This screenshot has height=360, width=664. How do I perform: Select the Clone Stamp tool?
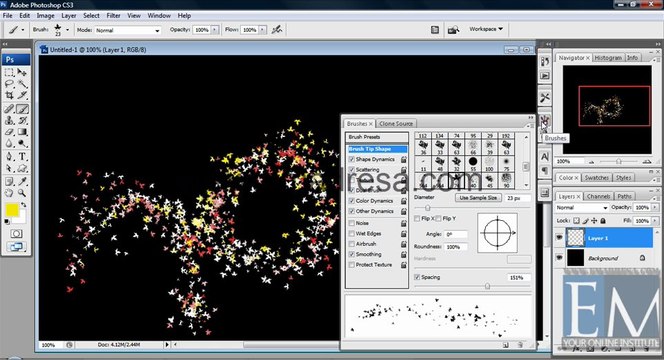tap(9, 121)
